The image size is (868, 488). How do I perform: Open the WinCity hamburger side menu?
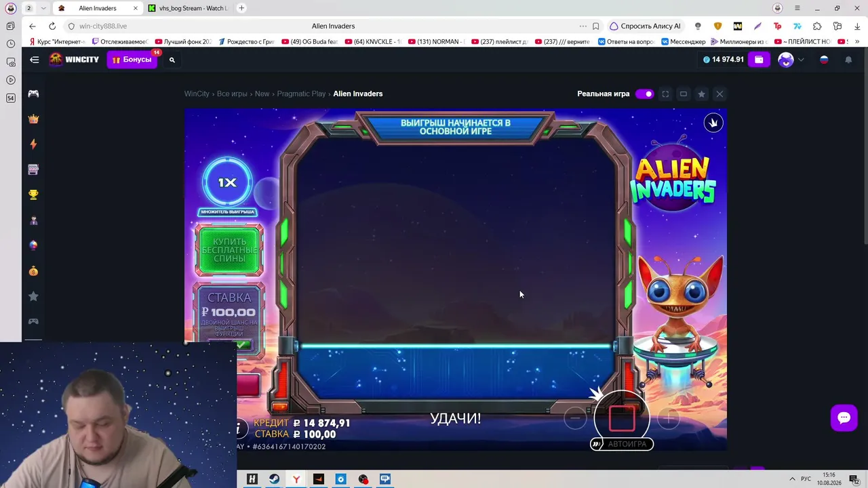[x=34, y=60]
